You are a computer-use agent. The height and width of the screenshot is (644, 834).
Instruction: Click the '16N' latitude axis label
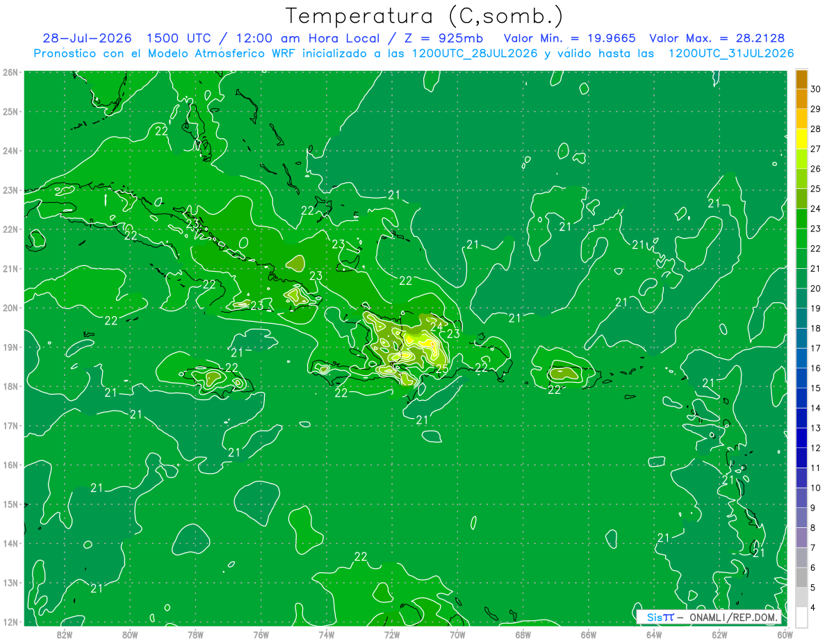click(x=10, y=465)
